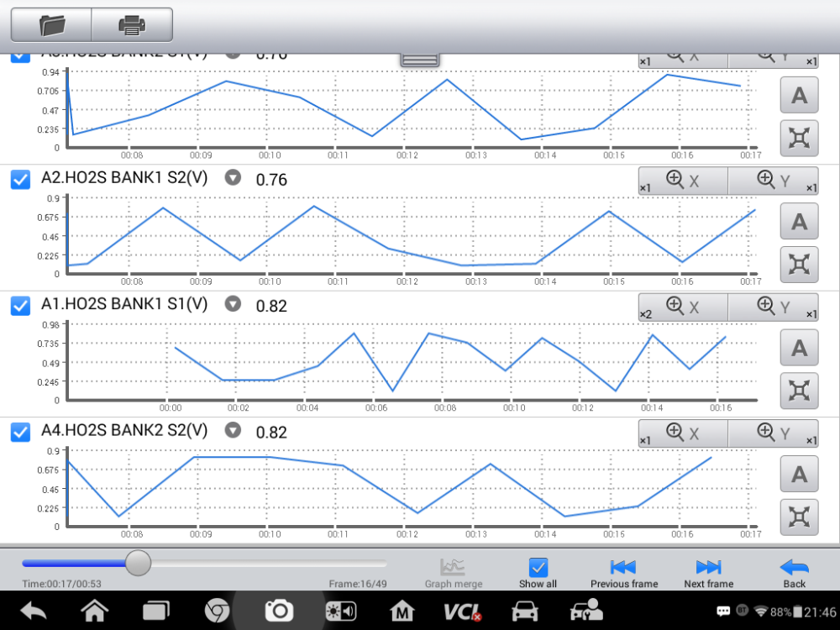Click the Graph merge button
Screen dimensions: 840x630
454,573
